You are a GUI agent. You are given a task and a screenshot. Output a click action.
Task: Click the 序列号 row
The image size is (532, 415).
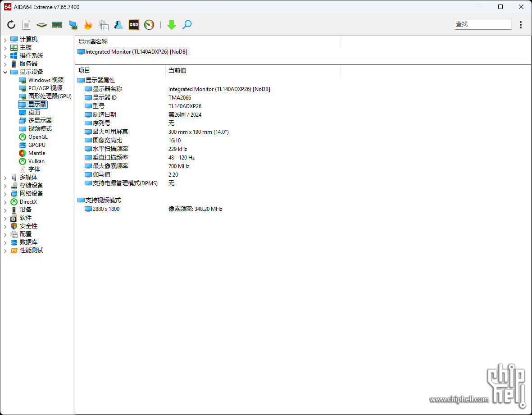[x=208, y=123]
